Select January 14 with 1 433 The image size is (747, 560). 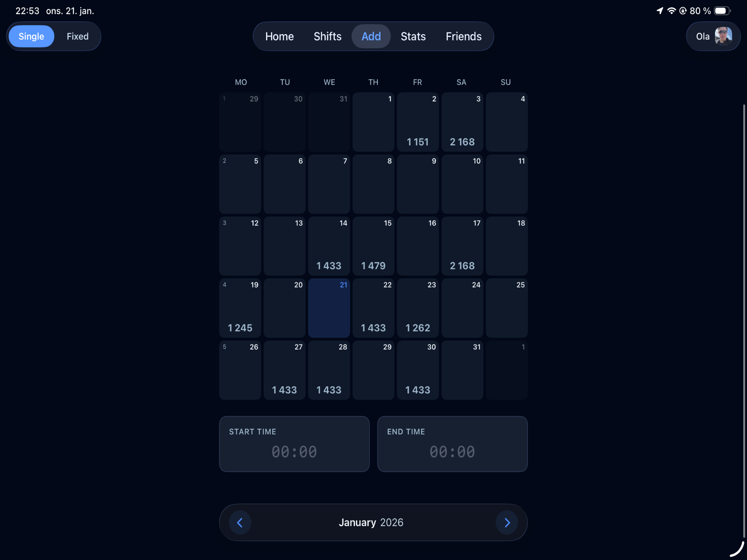pyautogui.click(x=329, y=246)
